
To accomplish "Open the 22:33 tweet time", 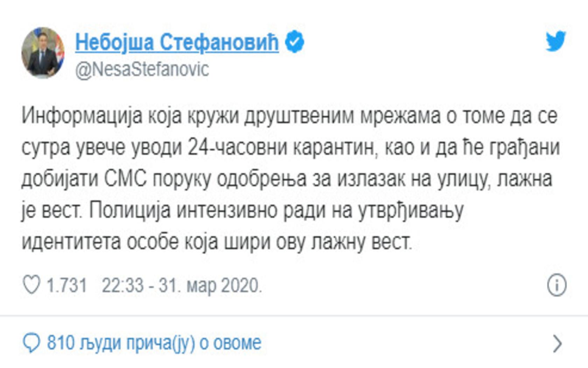I will 122,285.
